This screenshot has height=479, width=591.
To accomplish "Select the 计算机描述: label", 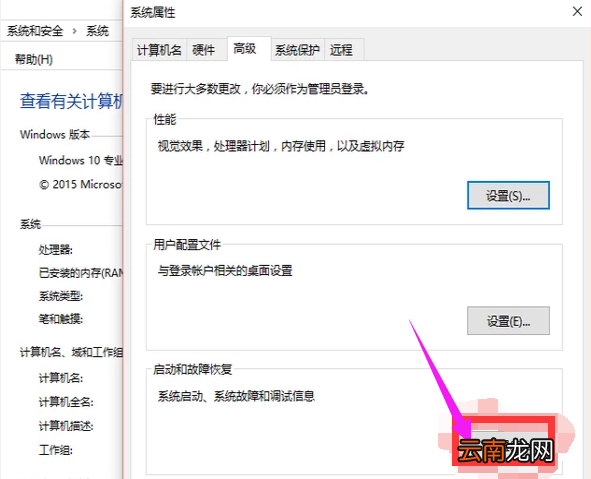I will [66, 426].
